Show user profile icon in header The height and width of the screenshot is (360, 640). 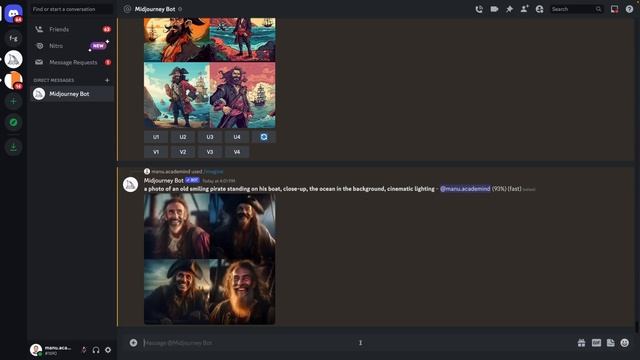540,9
